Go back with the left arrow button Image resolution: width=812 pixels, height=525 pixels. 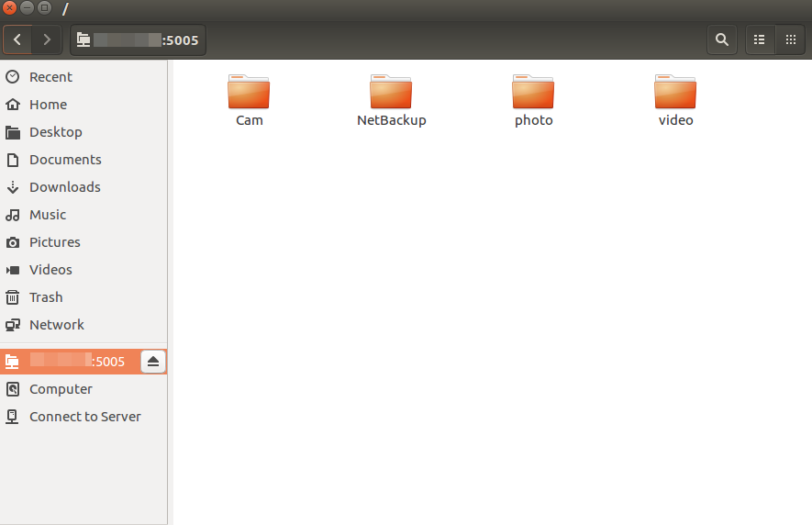coord(17,39)
